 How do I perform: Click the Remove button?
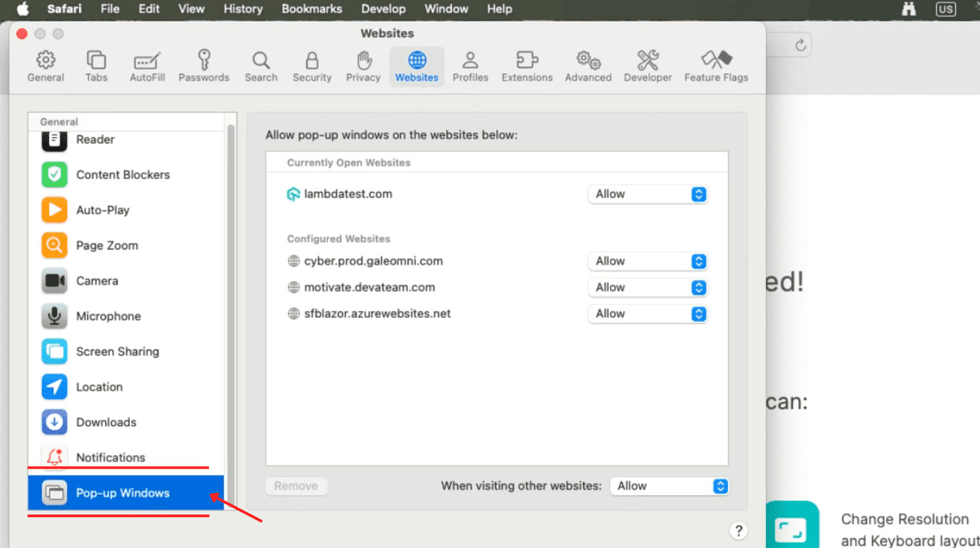coord(296,486)
